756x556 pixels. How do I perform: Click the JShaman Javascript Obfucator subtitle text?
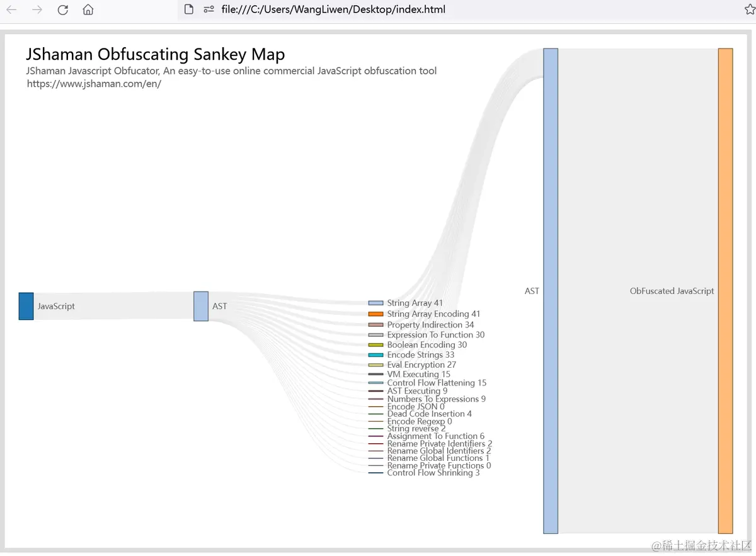[231, 71]
